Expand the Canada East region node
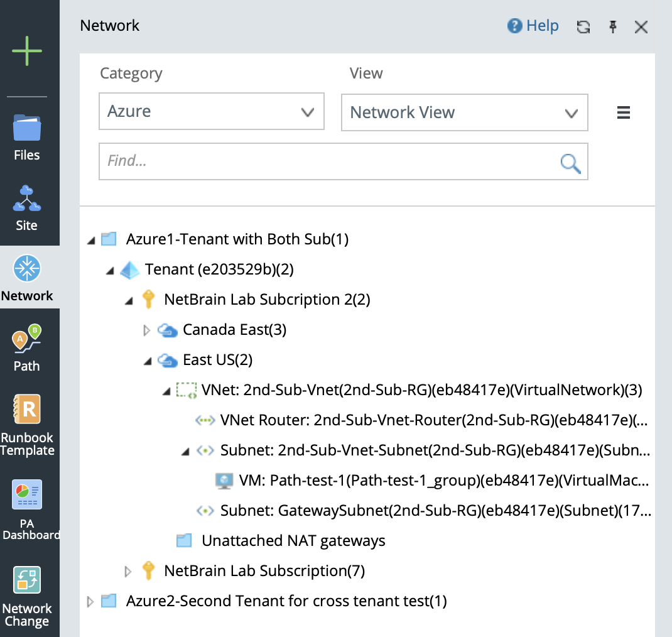 tap(148, 330)
